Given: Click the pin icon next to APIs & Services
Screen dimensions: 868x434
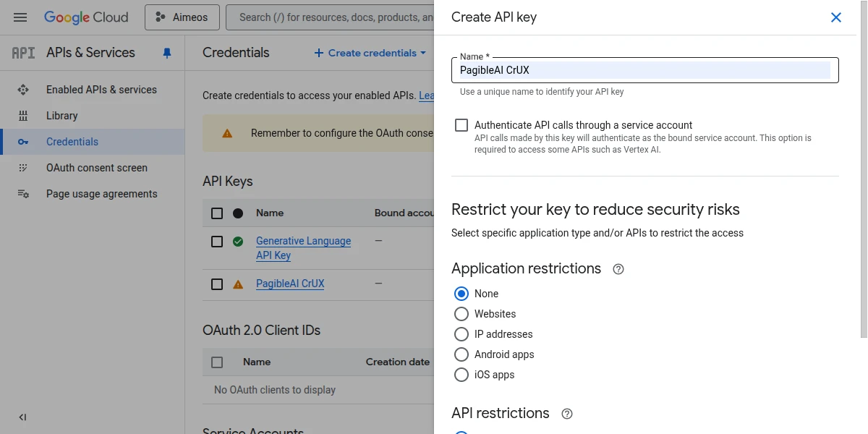Looking at the screenshot, I should pos(167,53).
